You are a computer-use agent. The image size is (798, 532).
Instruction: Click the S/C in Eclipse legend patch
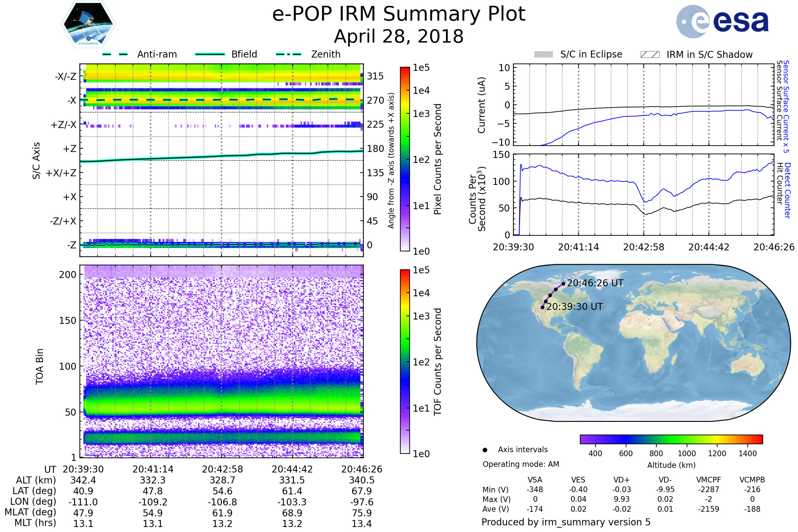click(x=543, y=55)
